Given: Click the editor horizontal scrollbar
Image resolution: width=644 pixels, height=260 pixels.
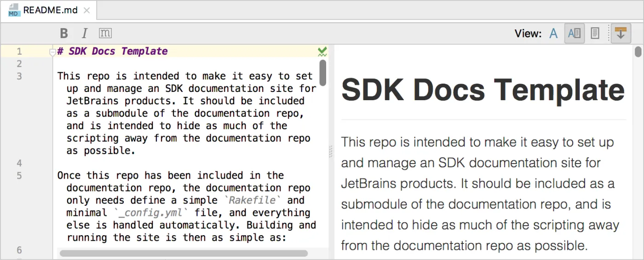Looking at the screenshot, I should [x=184, y=253].
